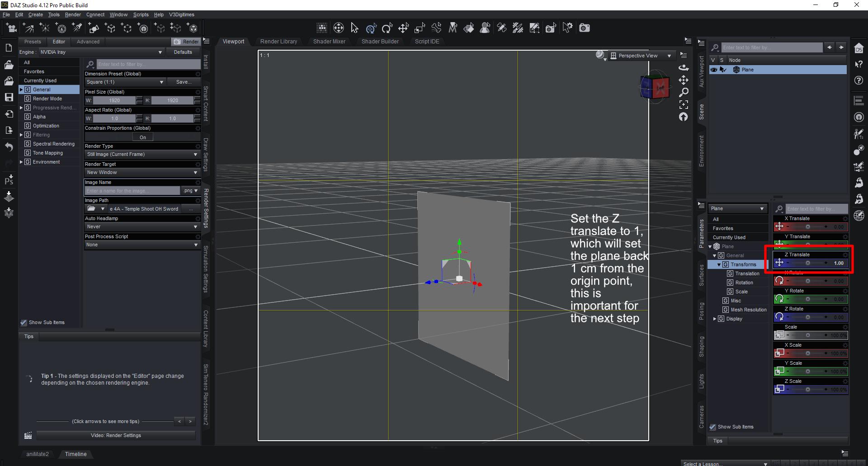Click the orbit view control icon
Screen dimensions: 868x466
[x=684, y=67]
